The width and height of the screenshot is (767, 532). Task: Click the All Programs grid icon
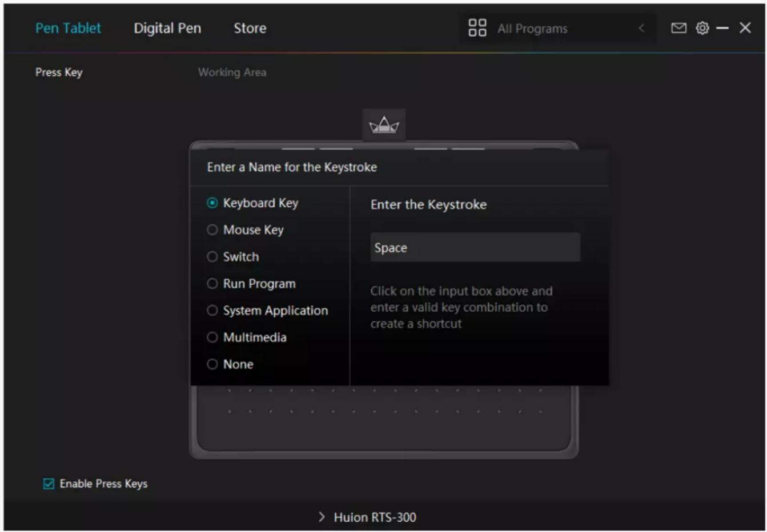[477, 28]
